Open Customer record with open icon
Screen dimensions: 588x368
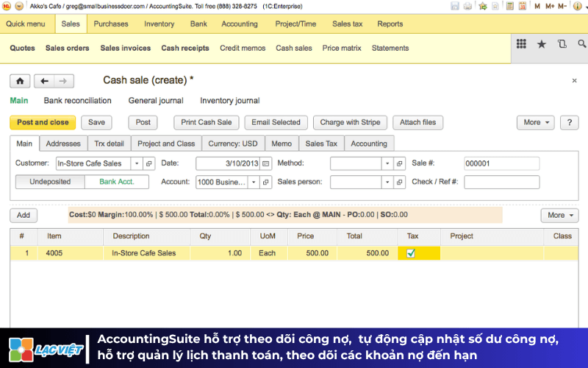click(149, 163)
